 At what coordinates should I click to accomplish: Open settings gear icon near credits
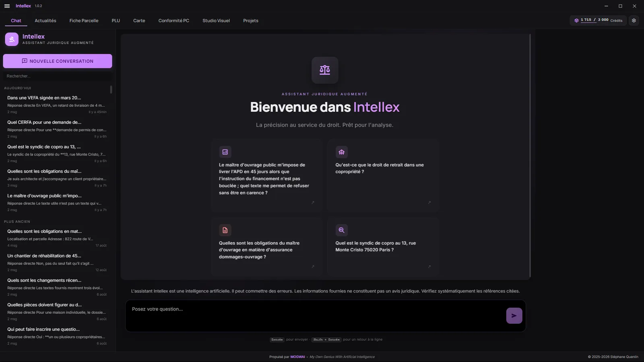(634, 21)
